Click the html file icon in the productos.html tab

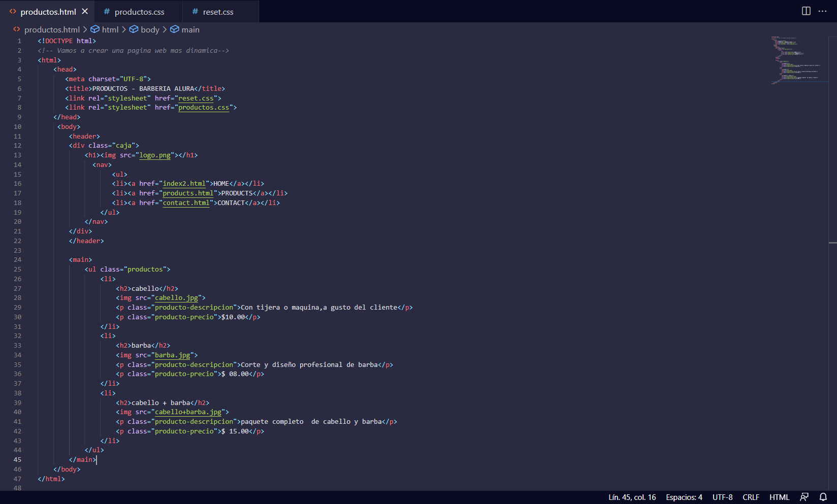13,12
